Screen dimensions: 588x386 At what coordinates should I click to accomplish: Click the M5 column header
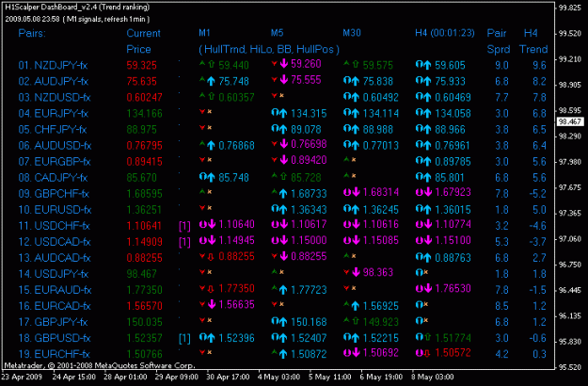(278, 33)
